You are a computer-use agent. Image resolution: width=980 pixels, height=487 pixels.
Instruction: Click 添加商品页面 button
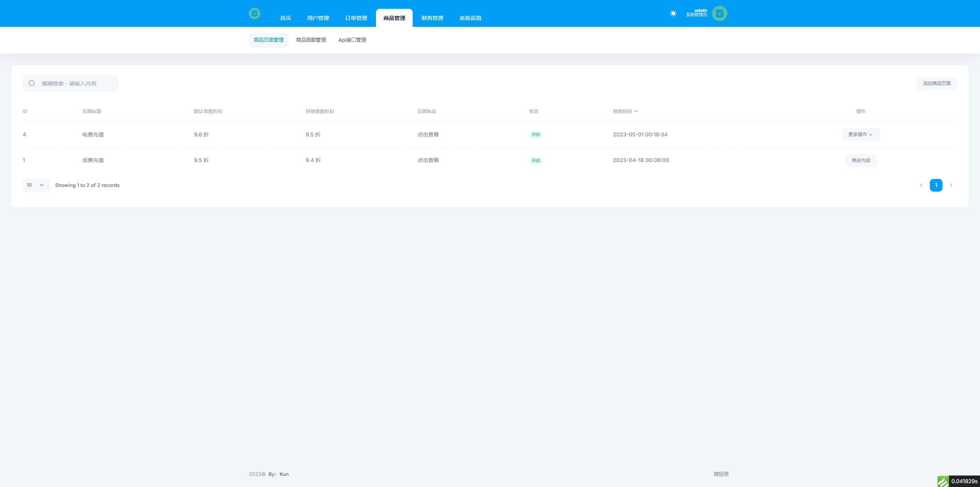936,84
